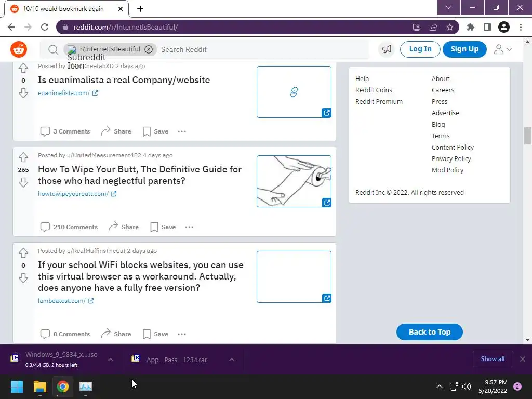
Task: Bookmark this page with star icon
Action: 450,27
